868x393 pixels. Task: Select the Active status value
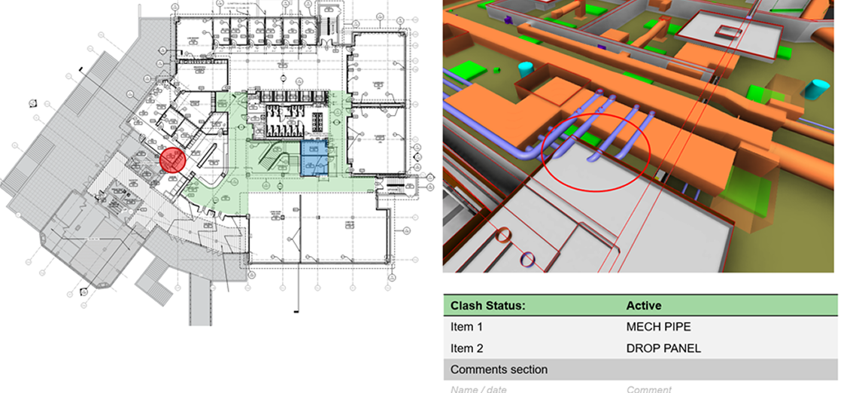(643, 306)
